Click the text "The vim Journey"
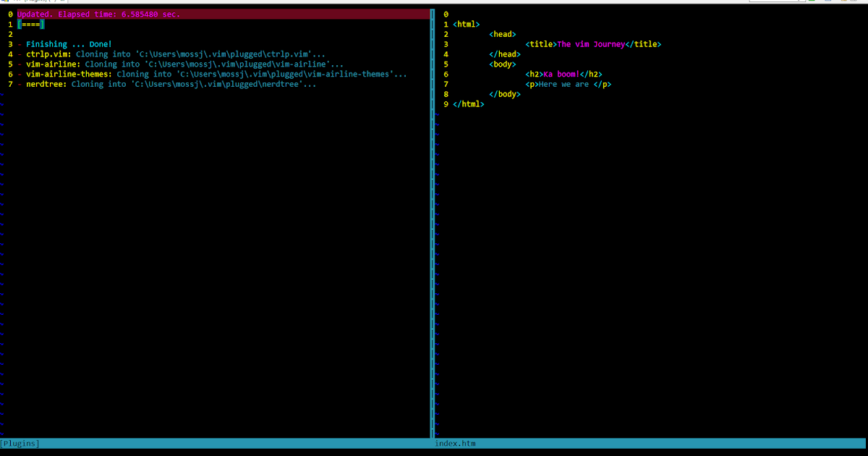 tap(591, 44)
